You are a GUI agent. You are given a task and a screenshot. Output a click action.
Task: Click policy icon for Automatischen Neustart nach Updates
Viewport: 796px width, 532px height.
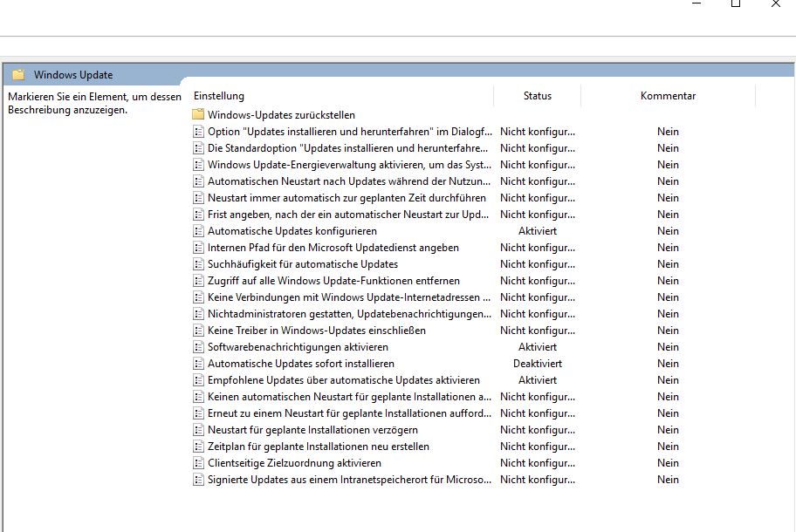pos(198,181)
